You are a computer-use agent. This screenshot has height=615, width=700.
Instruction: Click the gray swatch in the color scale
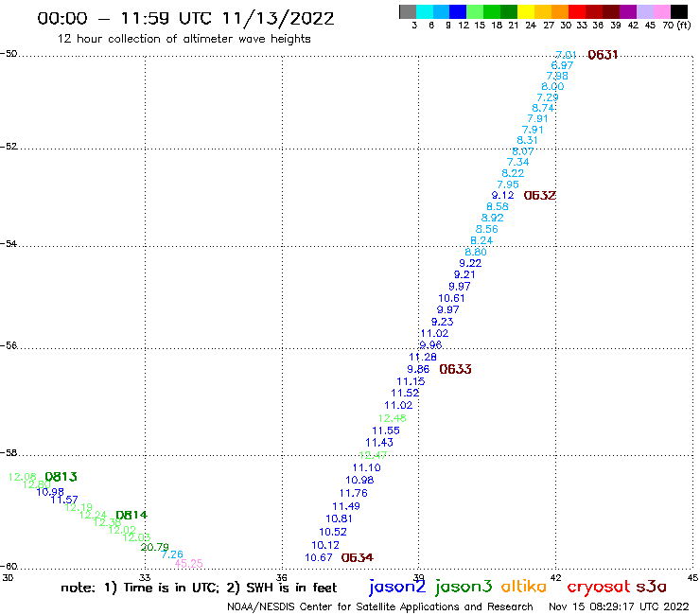[408, 11]
